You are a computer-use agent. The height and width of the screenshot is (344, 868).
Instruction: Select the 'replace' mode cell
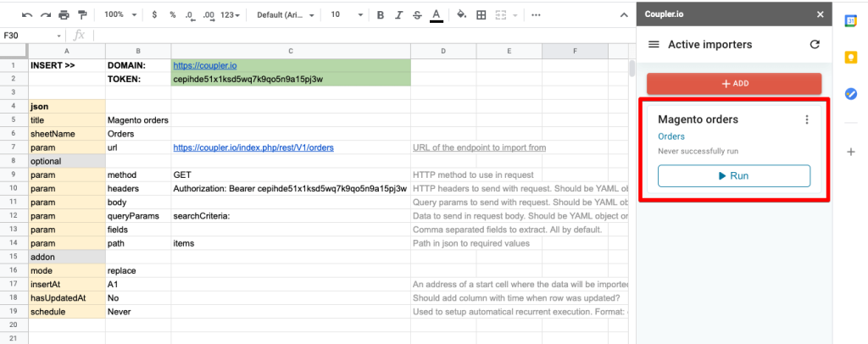[138, 271]
